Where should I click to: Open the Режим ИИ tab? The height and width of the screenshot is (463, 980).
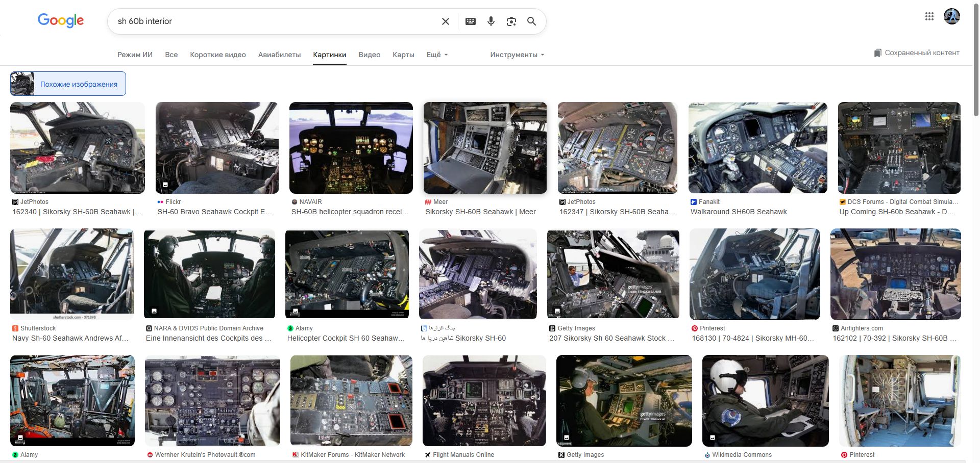(135, 55)
